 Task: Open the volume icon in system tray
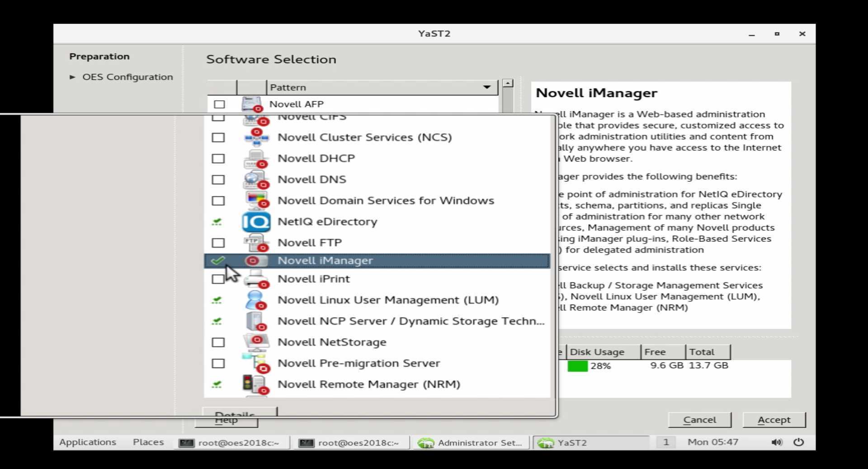click(x=777, y=442)
